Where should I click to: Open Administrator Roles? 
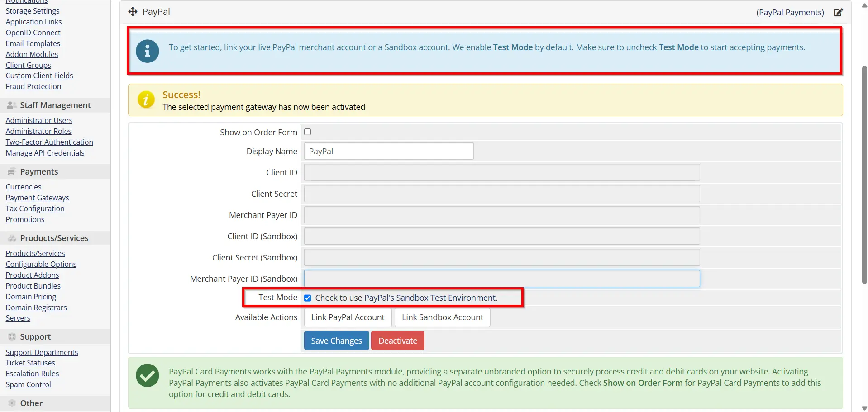coord(38,131)
